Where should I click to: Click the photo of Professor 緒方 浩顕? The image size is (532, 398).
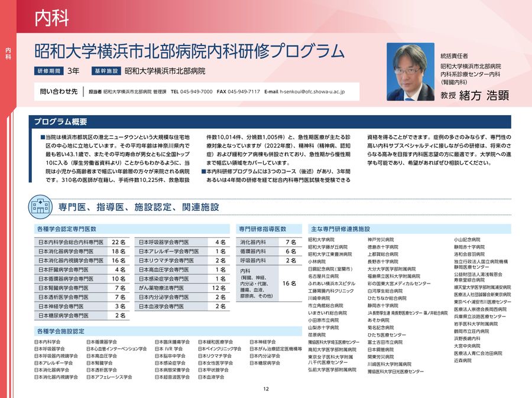tap(410, 71)
